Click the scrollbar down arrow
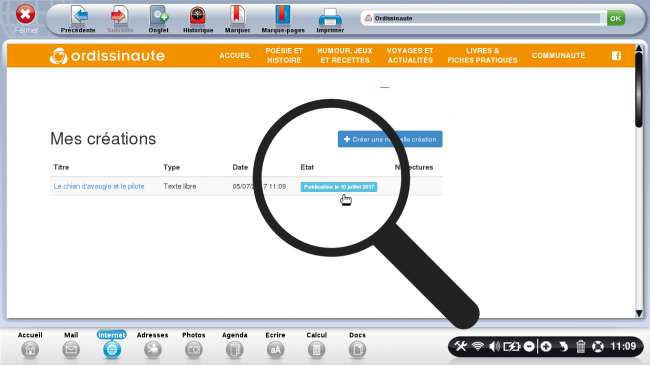 click(x=639, y=313)
